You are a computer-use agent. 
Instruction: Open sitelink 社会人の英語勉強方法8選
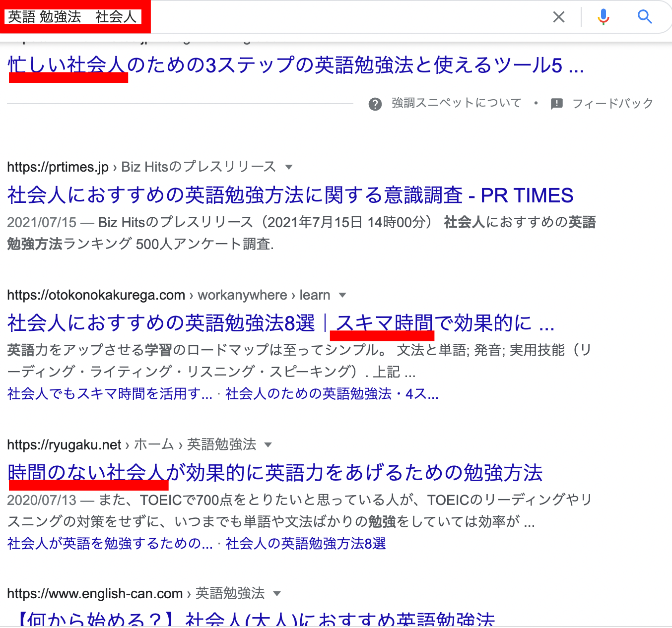(x=305, y=543)
